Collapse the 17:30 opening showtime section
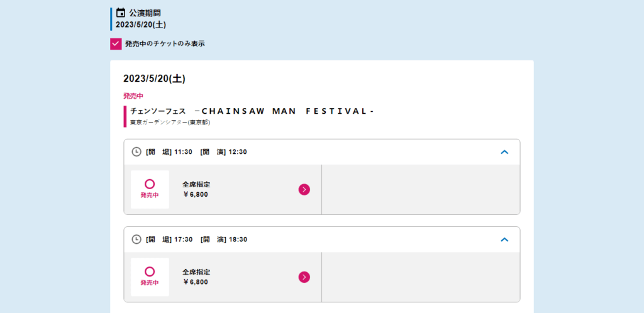 click(x=505, y=239)
